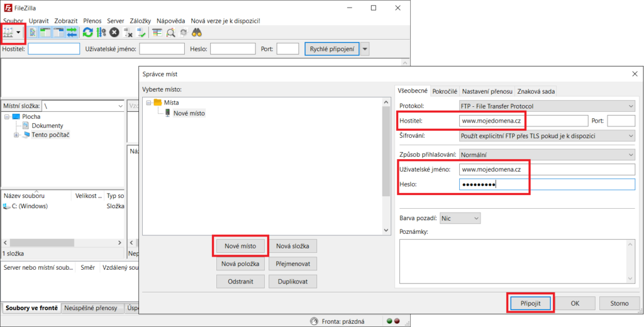Image resolution: width=644 pixels, height=327 pixels.
Task: Open the Záložky menu
Action: [x=140, y=21]
